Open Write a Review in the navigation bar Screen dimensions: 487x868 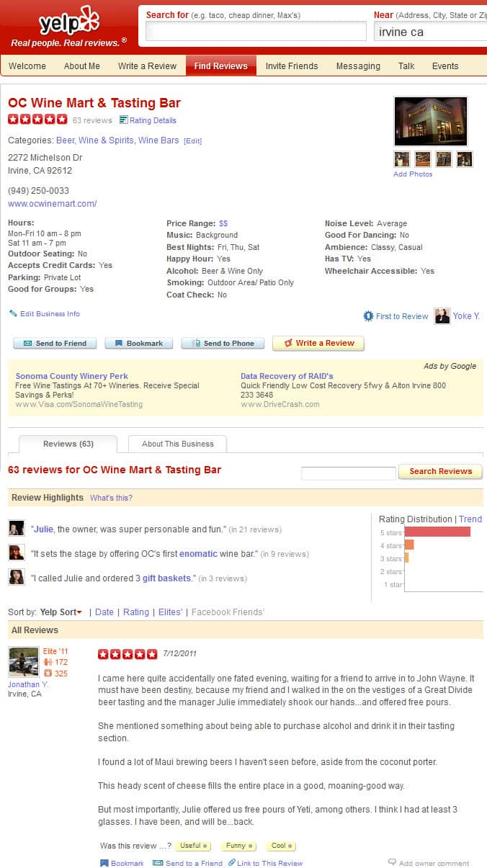point(147,66)
